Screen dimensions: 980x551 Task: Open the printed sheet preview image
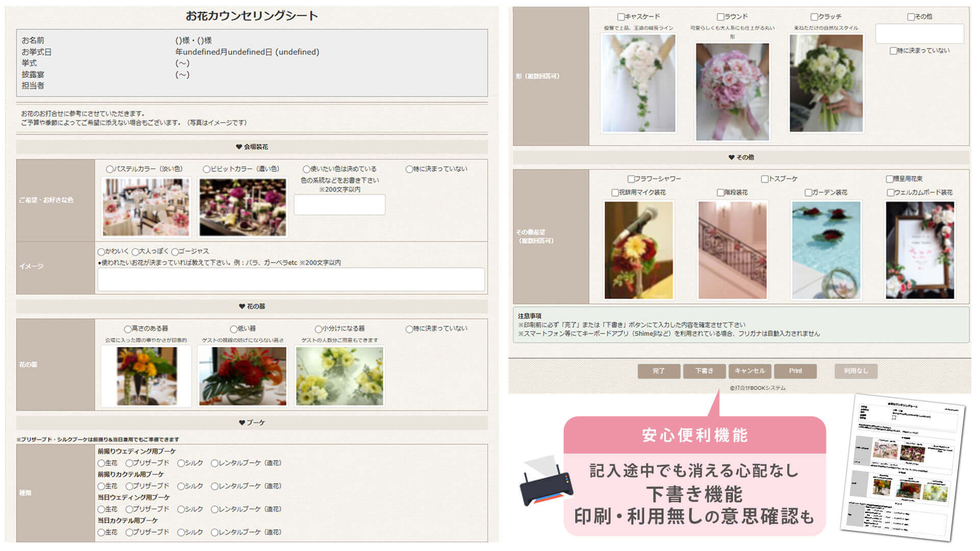pyautogui.click(x=904, y=467)
